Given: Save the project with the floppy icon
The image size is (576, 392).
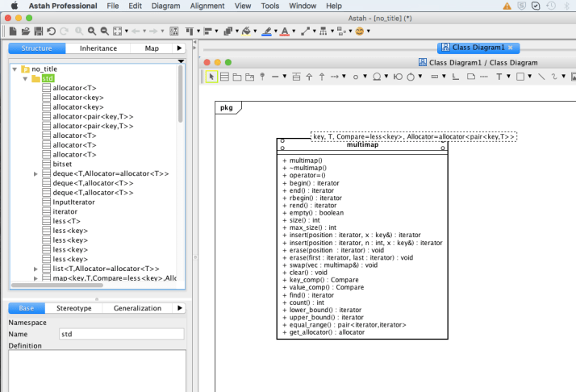Looking at the screenshot, I should click(38, 31).
